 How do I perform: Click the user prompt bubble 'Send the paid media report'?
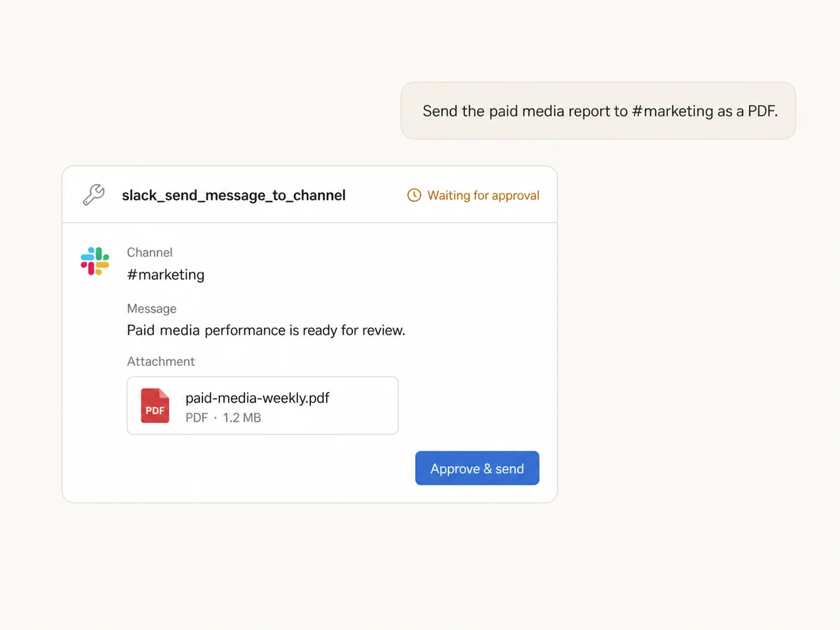tap(598, 111)
